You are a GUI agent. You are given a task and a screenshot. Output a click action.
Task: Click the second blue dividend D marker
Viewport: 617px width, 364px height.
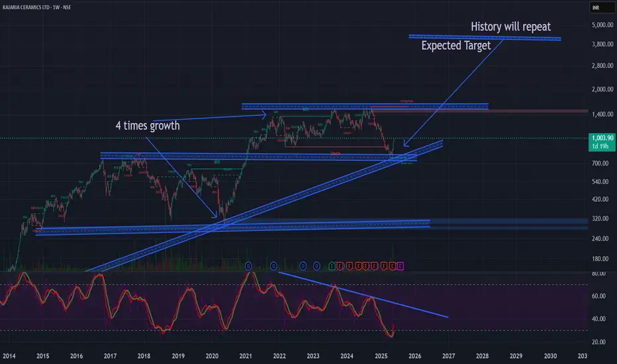[273, 266]
